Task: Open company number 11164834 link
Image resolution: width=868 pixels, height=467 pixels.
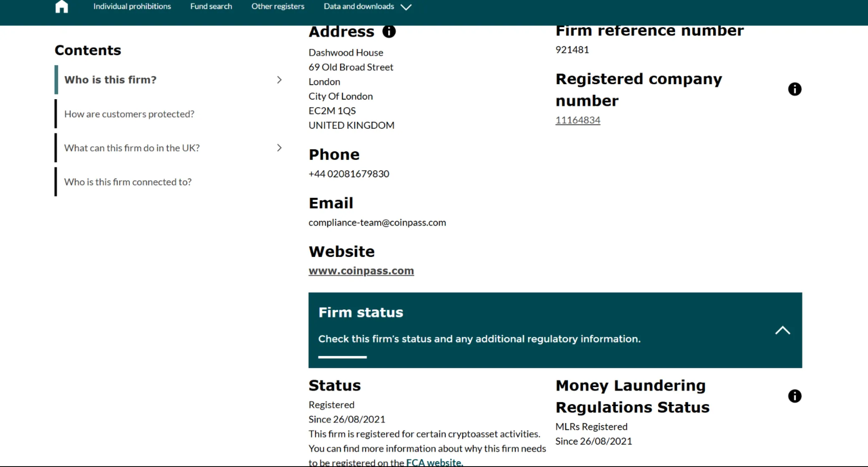Action: pyautogui.click(x=578, y=120)
